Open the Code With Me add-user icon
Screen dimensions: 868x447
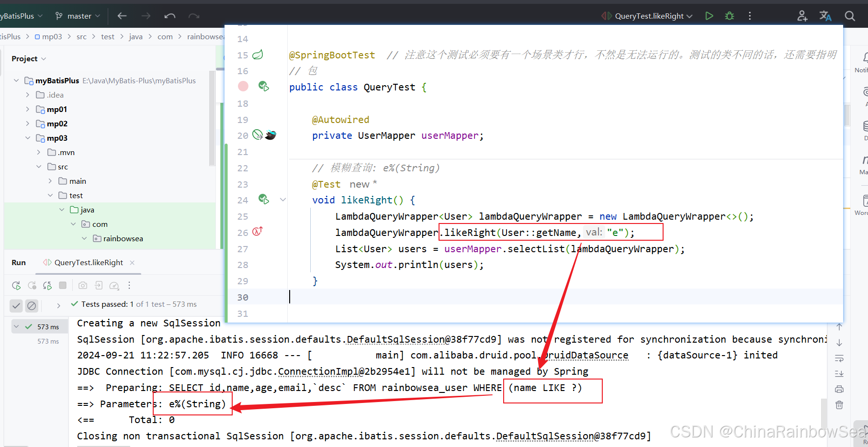[x=802, y=16]
